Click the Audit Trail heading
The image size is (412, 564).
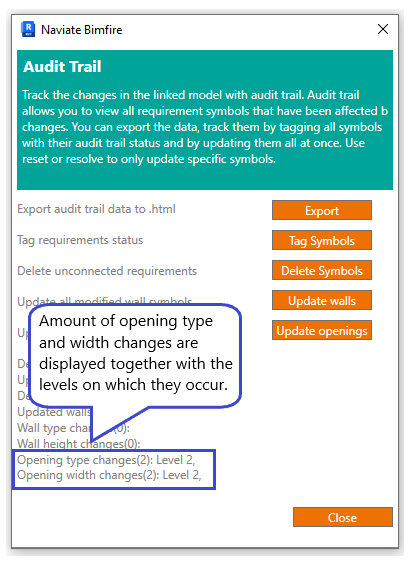tap(62, 67)
